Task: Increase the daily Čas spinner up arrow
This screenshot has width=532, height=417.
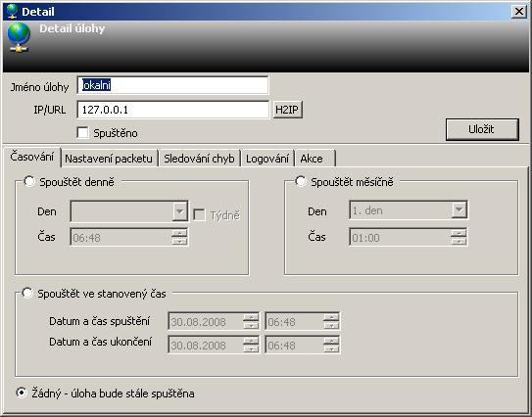Action: [x=179, y=233]
